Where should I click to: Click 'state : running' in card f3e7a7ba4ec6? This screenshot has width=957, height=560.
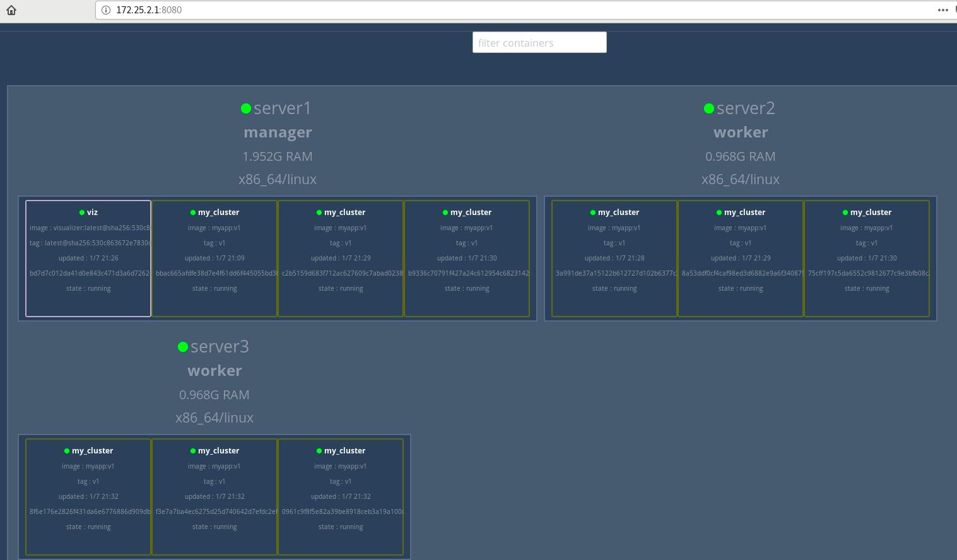(x=214, y=527)
